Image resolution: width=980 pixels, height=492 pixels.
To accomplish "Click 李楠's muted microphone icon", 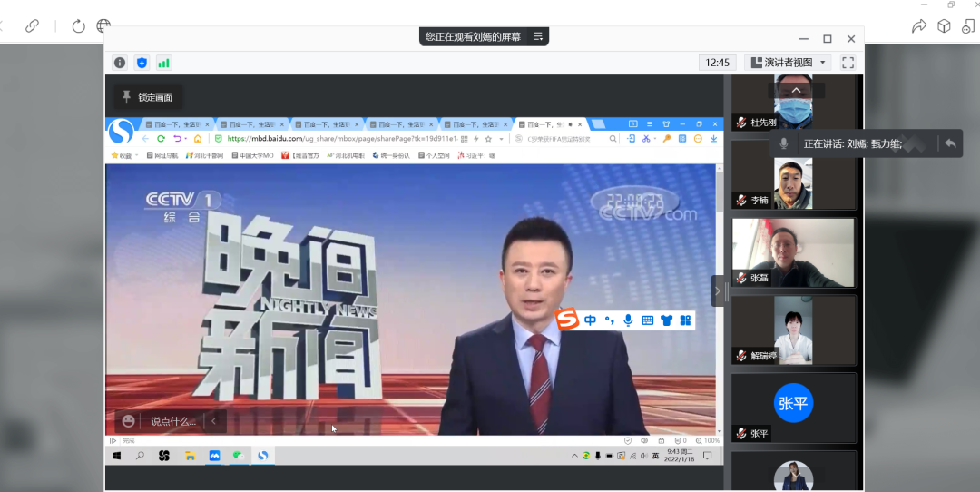I will point(741,200).
